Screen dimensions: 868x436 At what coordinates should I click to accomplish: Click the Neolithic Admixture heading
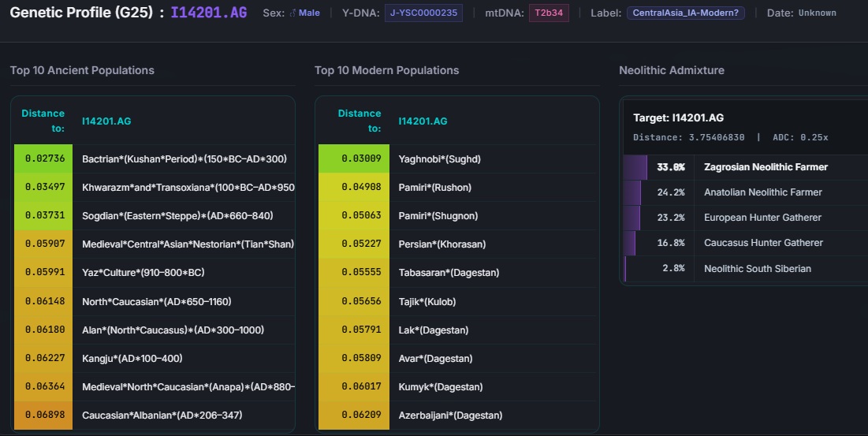point(672,70)
